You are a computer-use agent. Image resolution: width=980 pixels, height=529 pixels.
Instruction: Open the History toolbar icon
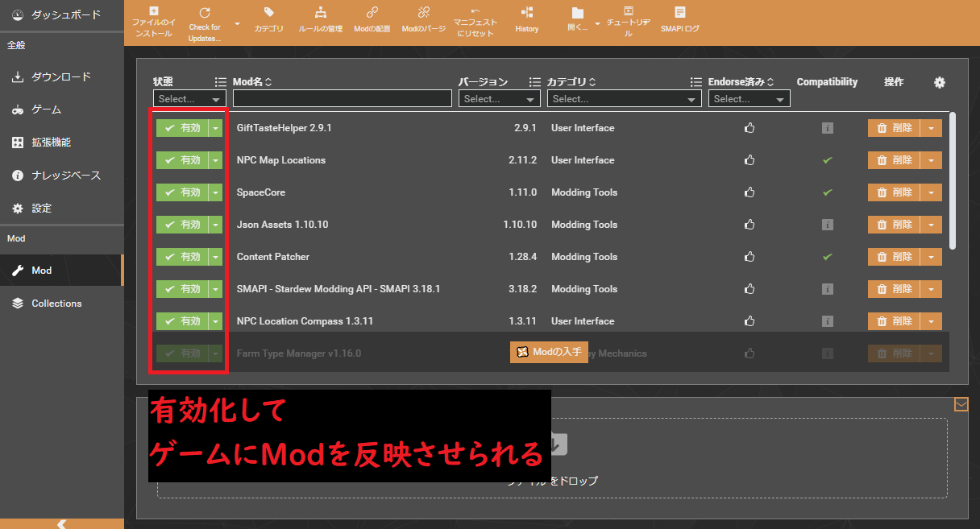pyautogui.click(x=526, y=18)
